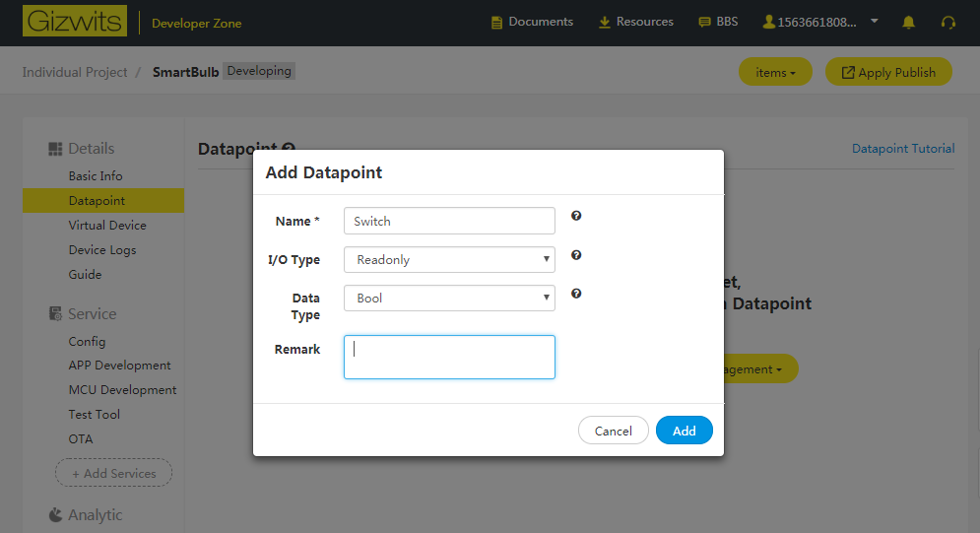Image resolution: width=980 pixels, height=533 pixels.
Task: Click the BBS chat bubble icon
Action: (x=704, y=23)
